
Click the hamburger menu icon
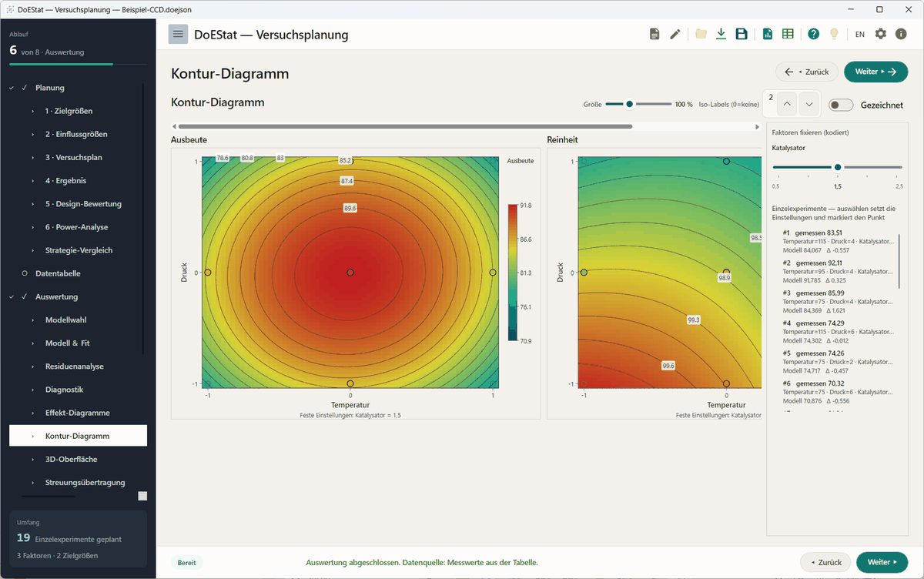[x=178, y=34]
